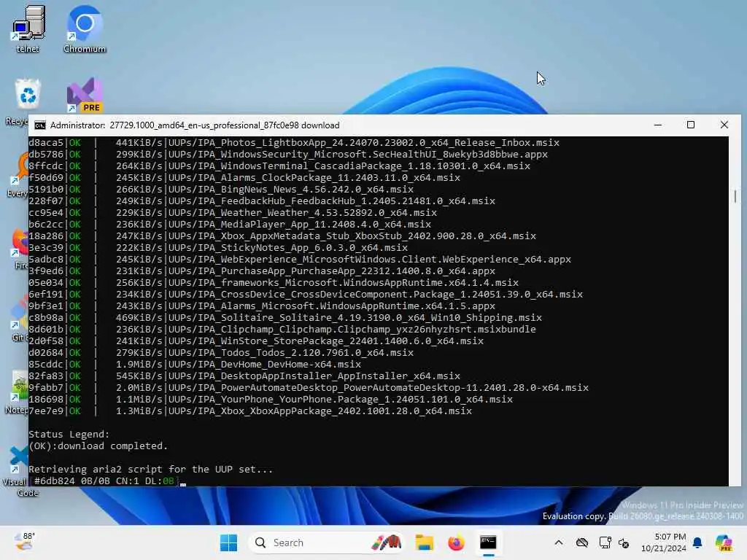Image resolution: width=747 pixels, height=560 pixels.
Task: Click the PurchaseApp line
Action: [262, 271]
